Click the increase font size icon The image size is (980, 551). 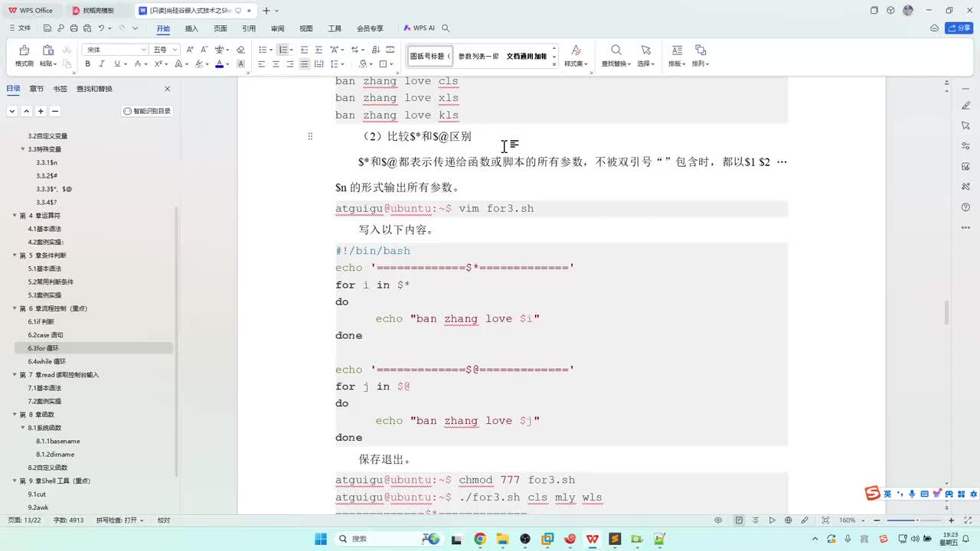pyautogui.click(x=190, y=50)
